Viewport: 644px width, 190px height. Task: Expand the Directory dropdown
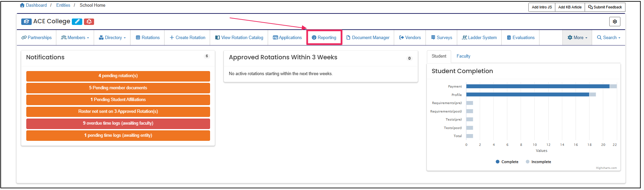pos(112,38)
